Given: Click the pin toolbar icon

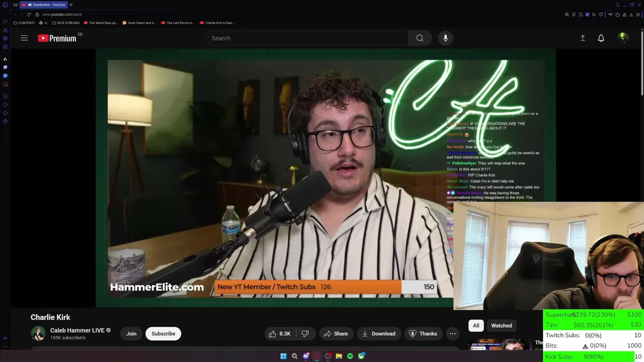Looking at the screenshot, I should point(574,15).
